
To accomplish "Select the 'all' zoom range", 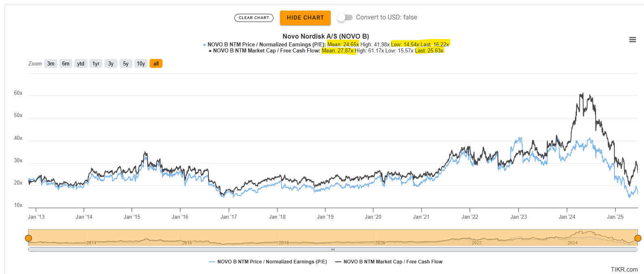I will coord(156,63).
